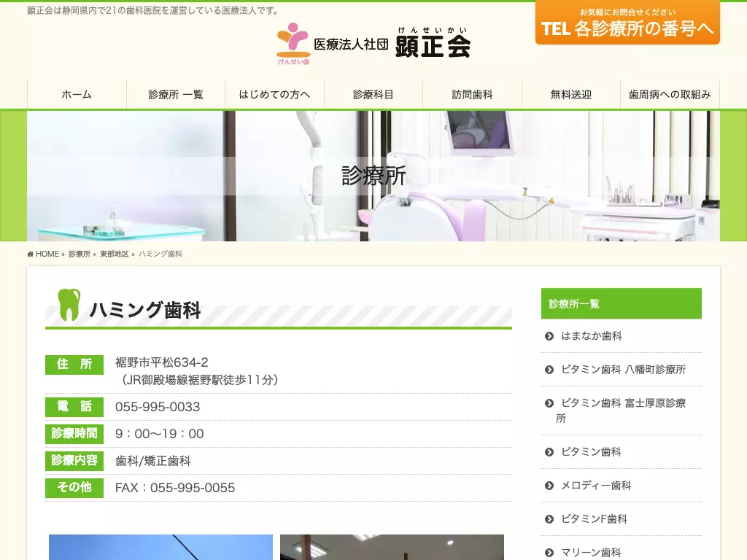Open 訪問歯科 navigation item

coord(472,94)
